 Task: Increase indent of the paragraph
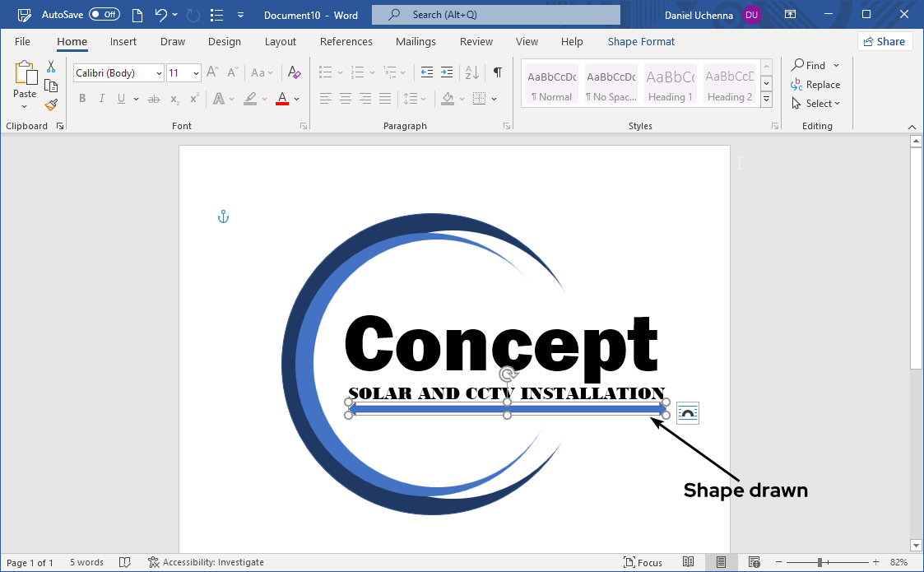coord(447,72)
